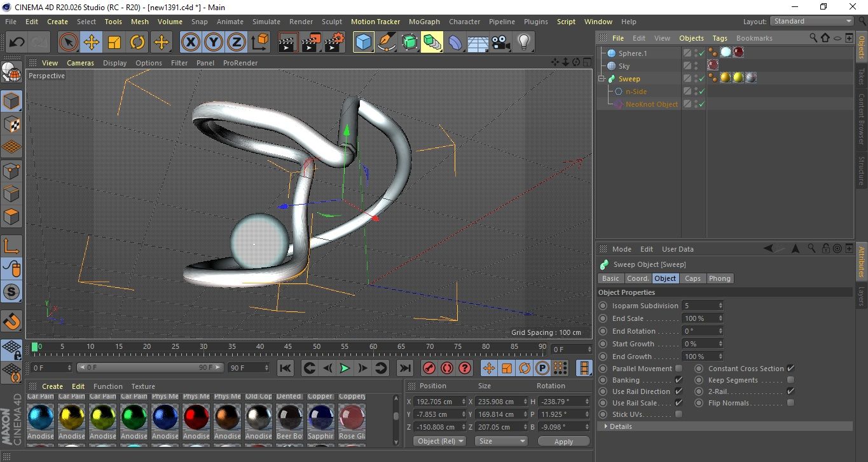Enable Polygons mode
The image size is (868, 462).
tap(12, 217)
